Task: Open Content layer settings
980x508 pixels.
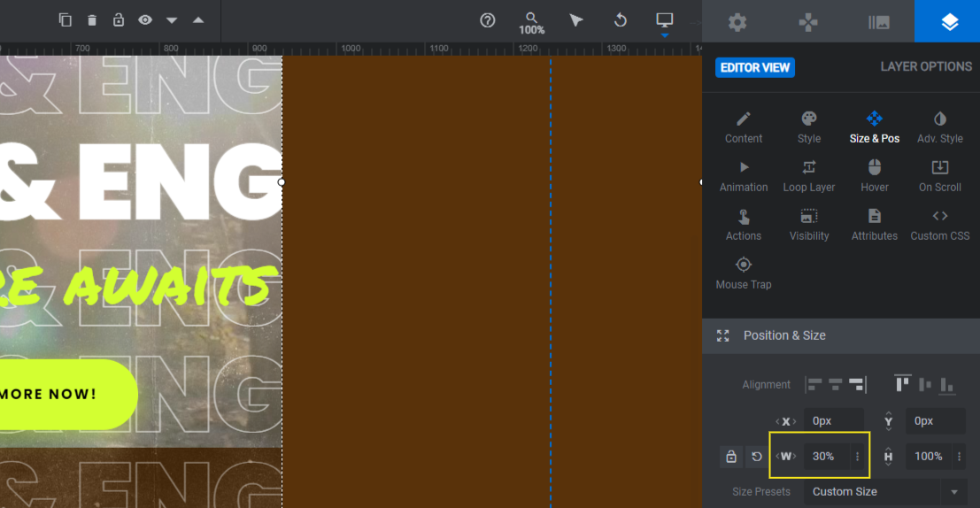Action: point(744,127)
